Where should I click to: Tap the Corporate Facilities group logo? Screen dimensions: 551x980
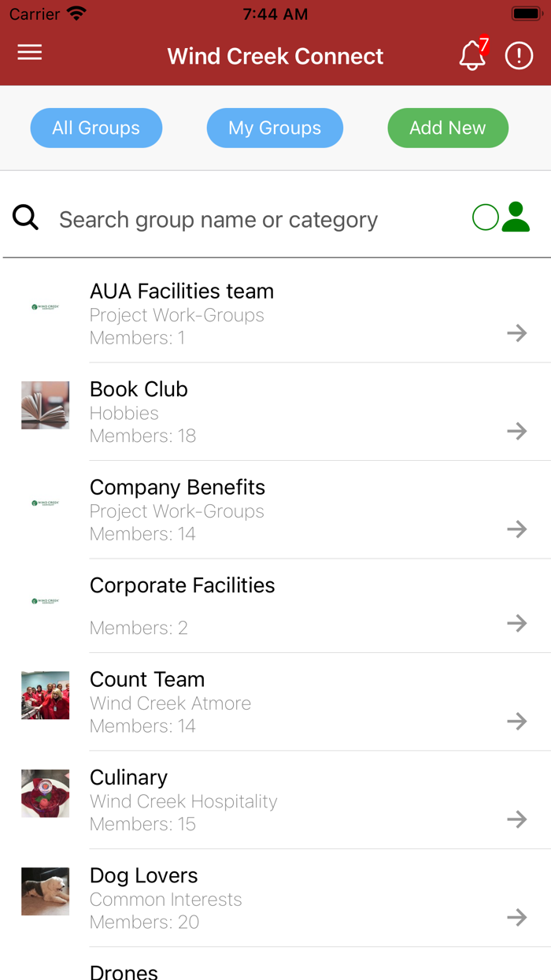coord(45,600)
